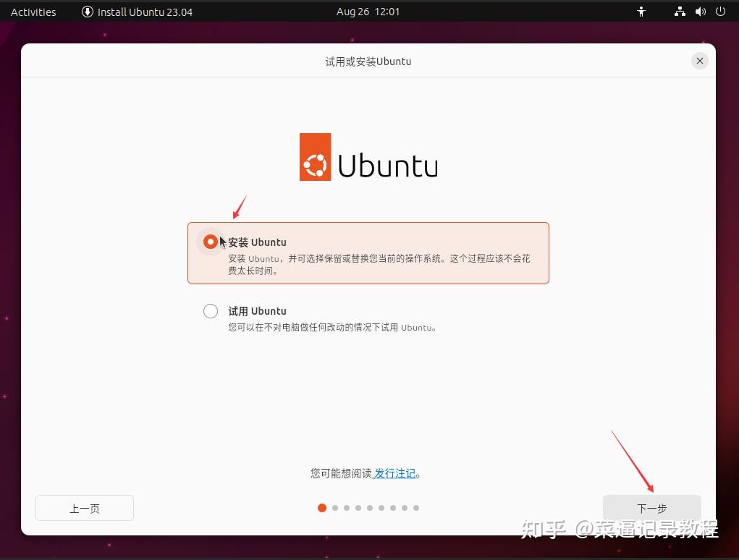Click the volume speaker icon
This screenshot has width=739, height=560.
pos(700,12)
